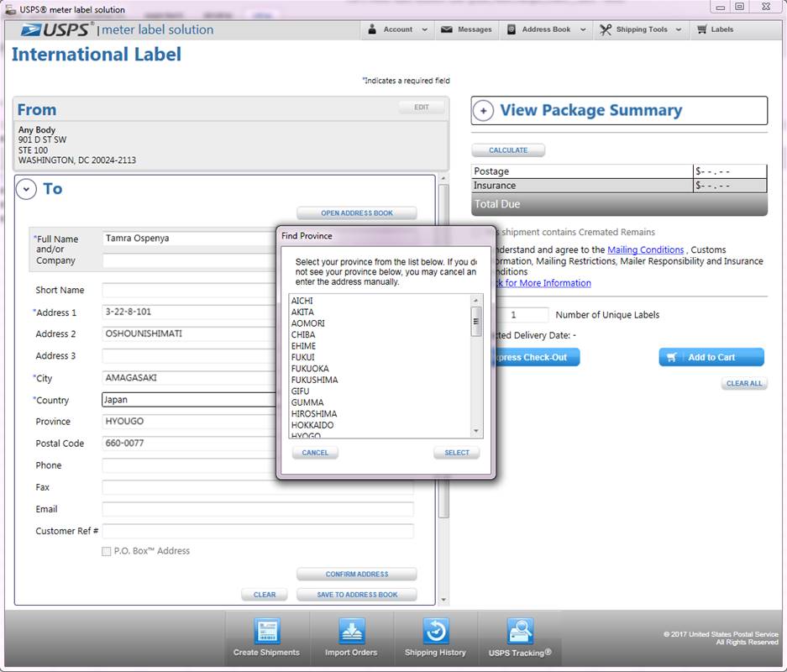Click the Address 1 input field
The width and height of the screenshot is (787, 672).
click(x=189, y=312)
